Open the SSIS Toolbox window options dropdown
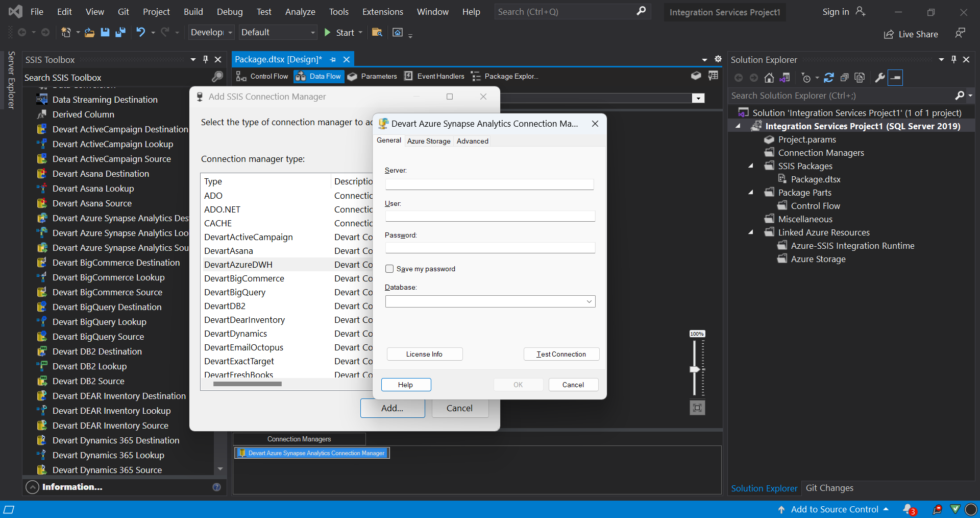This screenshot has width=980, height=518. 193,59
